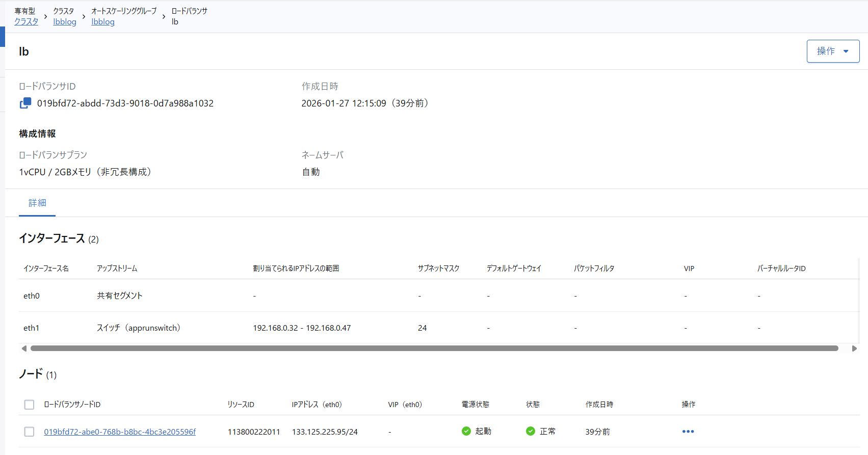This screenshot has width=868, height=455.
Task: Open autoscaling group lbblog breadcrumb link
Action: click(x=103, y=22)
